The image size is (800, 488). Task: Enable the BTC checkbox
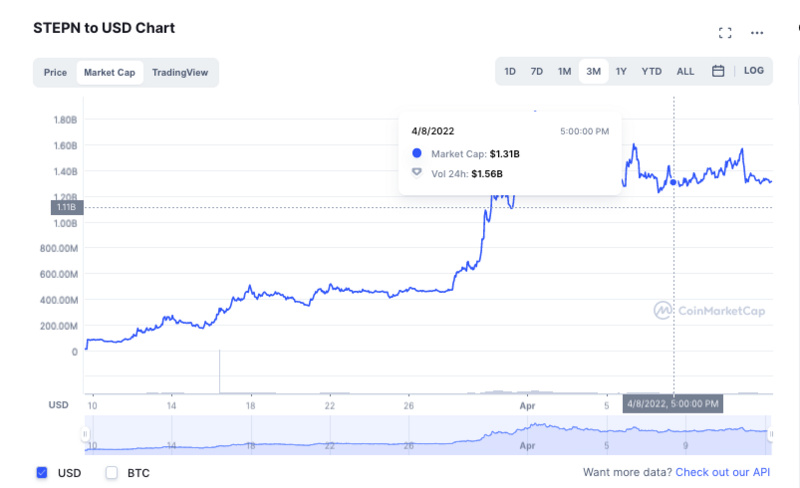[112, 472]
